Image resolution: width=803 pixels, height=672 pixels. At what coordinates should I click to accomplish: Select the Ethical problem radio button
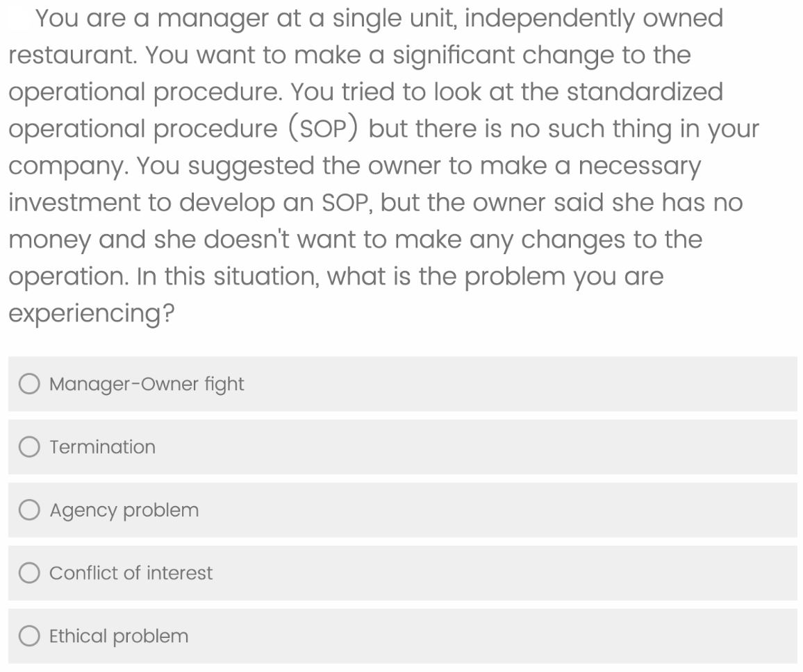coord(29,635)
